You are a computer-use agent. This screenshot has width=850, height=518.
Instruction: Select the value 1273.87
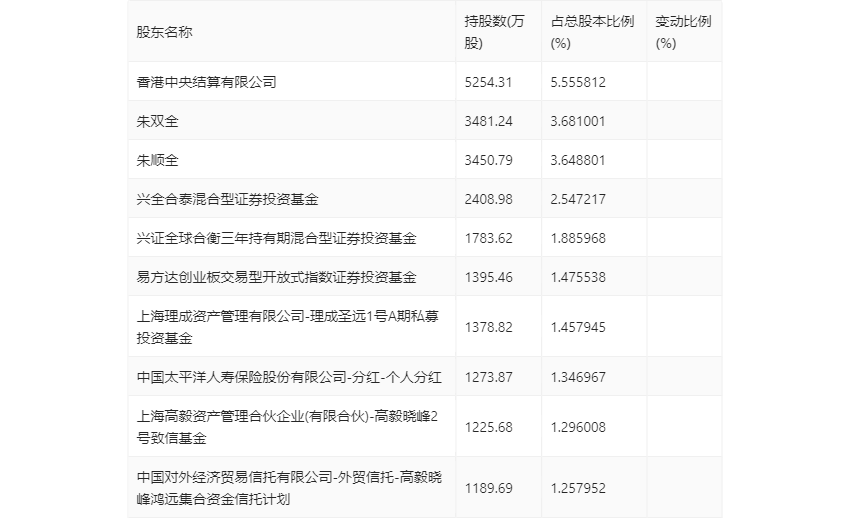[488, 377]
